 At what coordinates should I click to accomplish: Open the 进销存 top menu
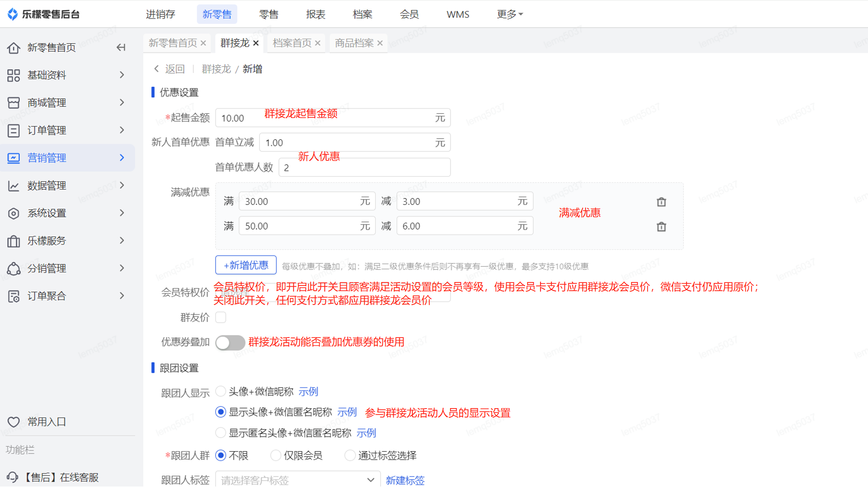(x=160, y=14)
